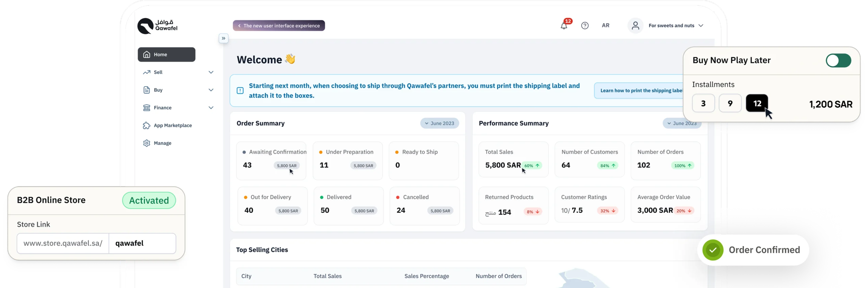
Task: Click the Qawafel logo
Action: pos(157,26)
